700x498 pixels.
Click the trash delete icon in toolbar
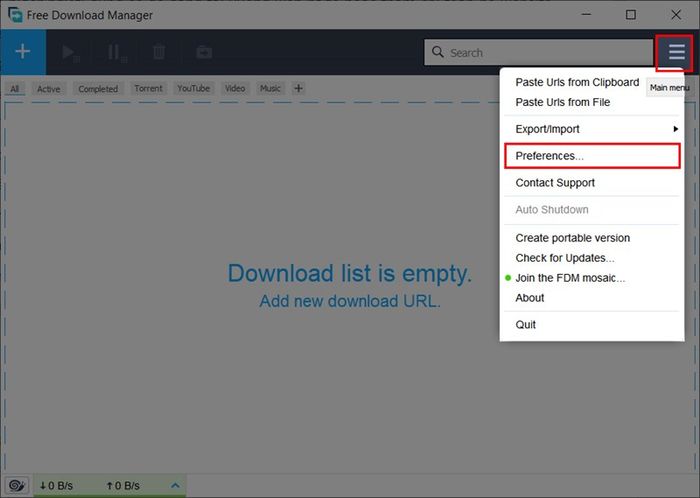159,52
